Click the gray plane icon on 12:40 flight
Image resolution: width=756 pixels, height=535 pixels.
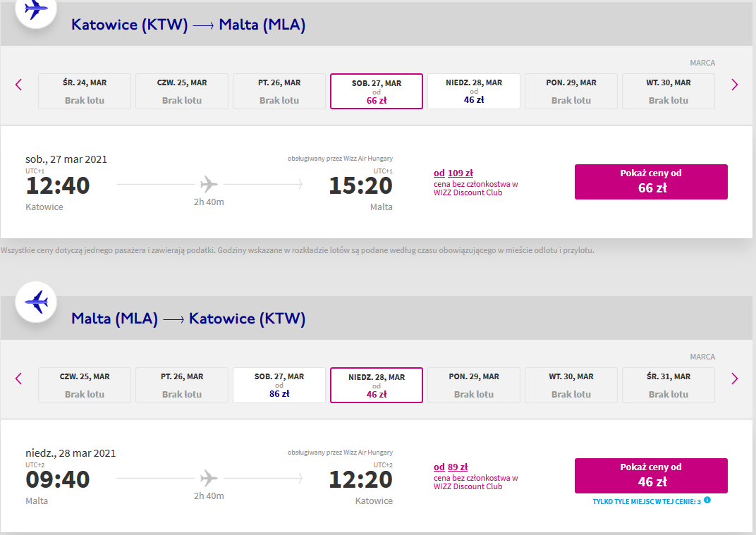coord(209,184)
